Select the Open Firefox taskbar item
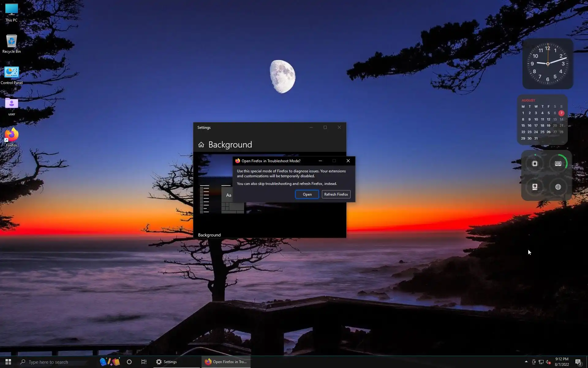 pos(226,362)
